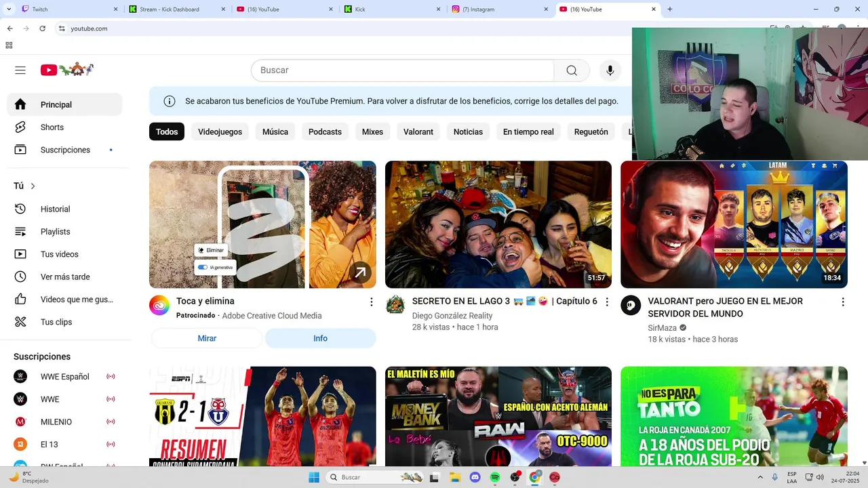Open Ver más tarde in sidebar
The image size is (868, 488).
[x=64, y=277]
